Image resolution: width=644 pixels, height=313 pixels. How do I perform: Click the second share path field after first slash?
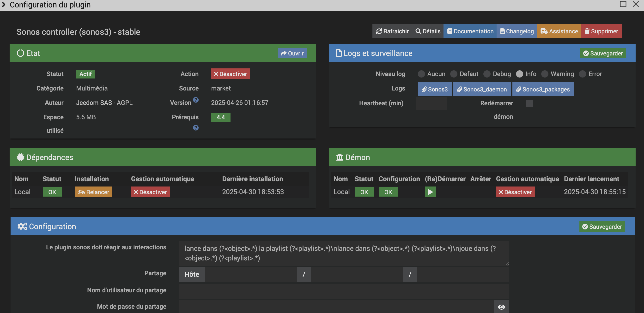click(357, 274)
